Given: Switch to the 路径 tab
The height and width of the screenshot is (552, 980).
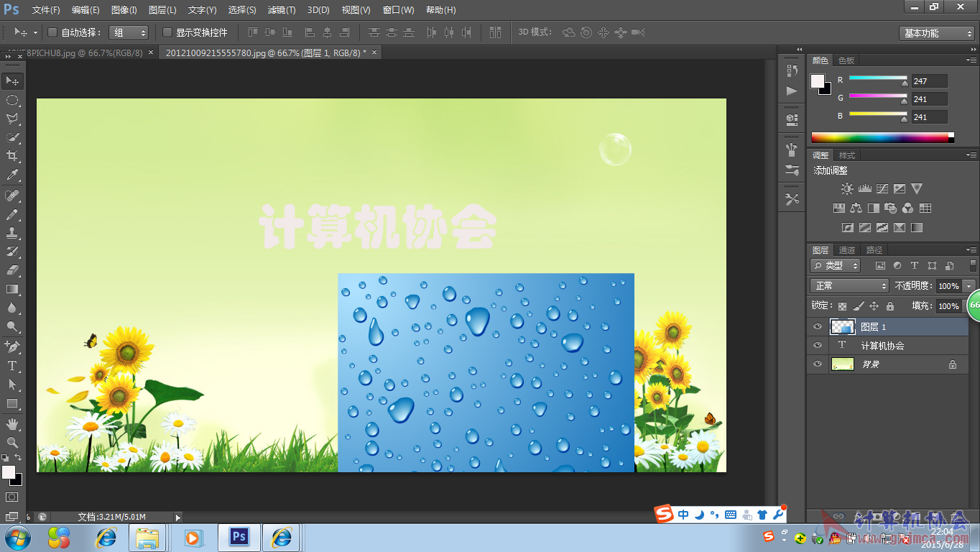Looking at the screenshot, I should click(x=874, y=250).
